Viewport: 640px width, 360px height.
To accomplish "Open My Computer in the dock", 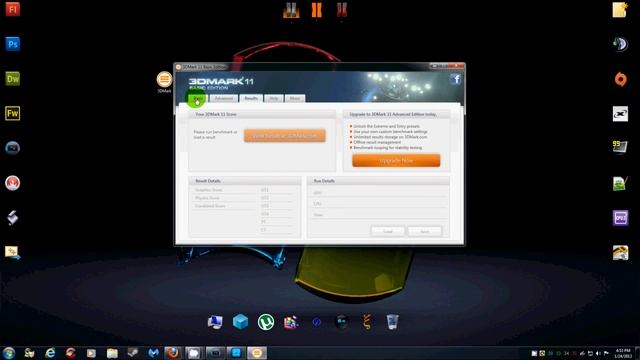I will [x=215, y=322].
